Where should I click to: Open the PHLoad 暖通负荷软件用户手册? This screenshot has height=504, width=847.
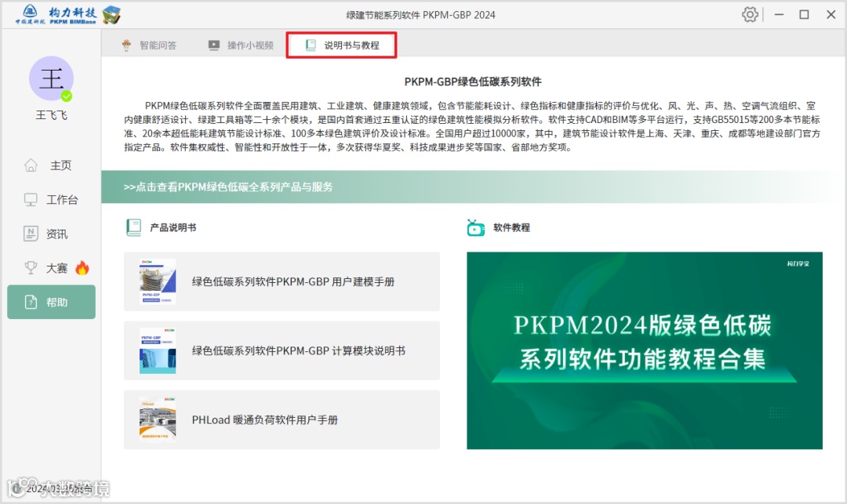click(282, 420)
